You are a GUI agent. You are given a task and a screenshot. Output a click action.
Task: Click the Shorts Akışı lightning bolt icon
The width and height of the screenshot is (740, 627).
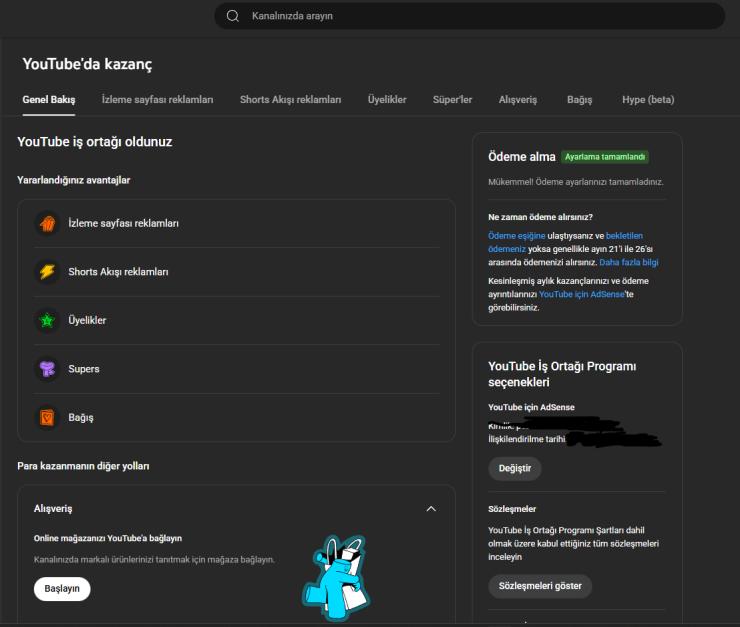pos(47,272)
